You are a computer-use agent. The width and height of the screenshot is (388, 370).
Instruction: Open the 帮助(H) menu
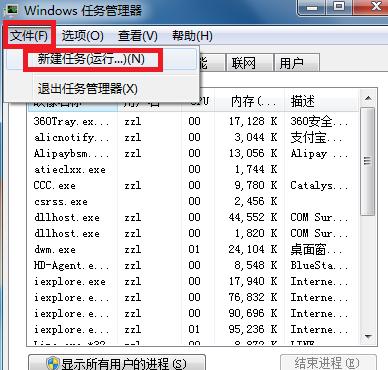pyautogui.click(x=192, y=35)
